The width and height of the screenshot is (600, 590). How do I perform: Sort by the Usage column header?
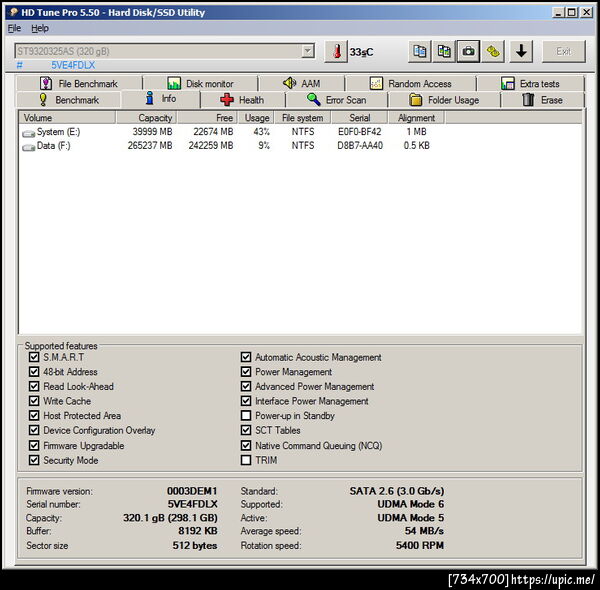coord(256,118)
